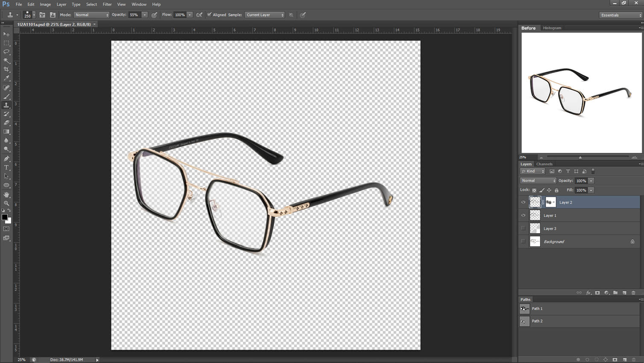Open the Image menu

pos(45,4)
